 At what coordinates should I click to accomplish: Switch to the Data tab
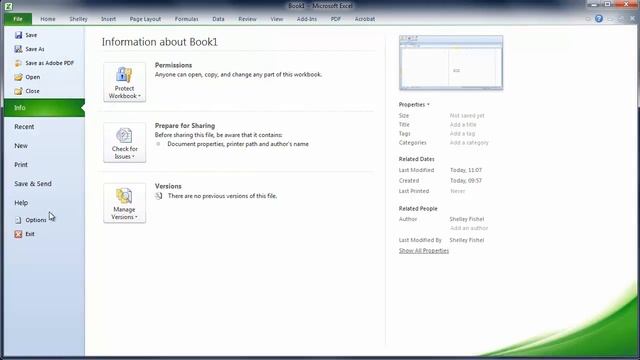coord(218,19)
